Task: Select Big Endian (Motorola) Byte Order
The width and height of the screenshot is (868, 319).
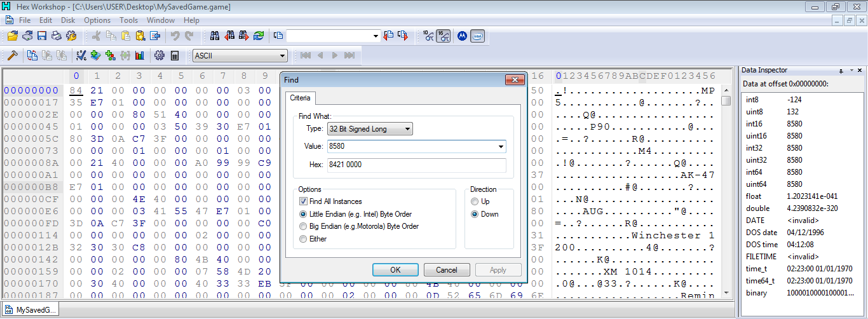Action: (x=359, y=226)
